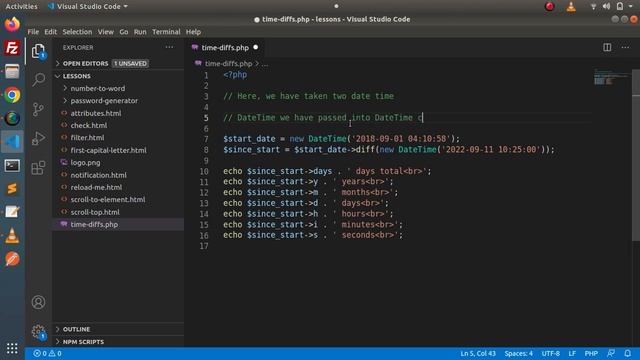Open the Accounts menu icon

click(x=38, y=302)
